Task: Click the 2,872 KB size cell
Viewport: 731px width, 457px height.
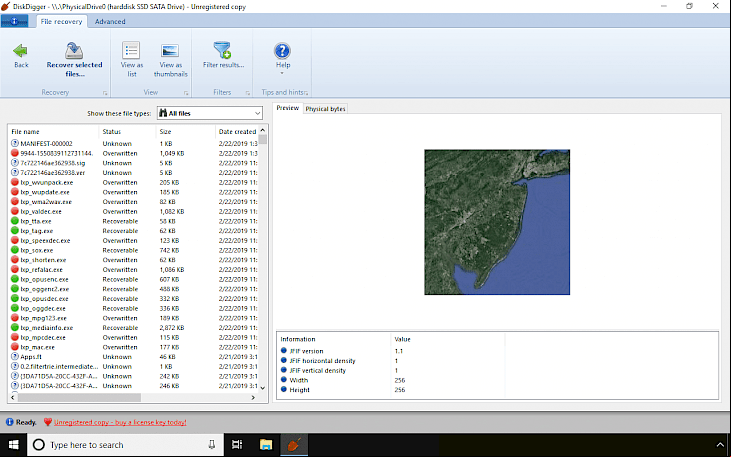Action: tap(172, 328)
